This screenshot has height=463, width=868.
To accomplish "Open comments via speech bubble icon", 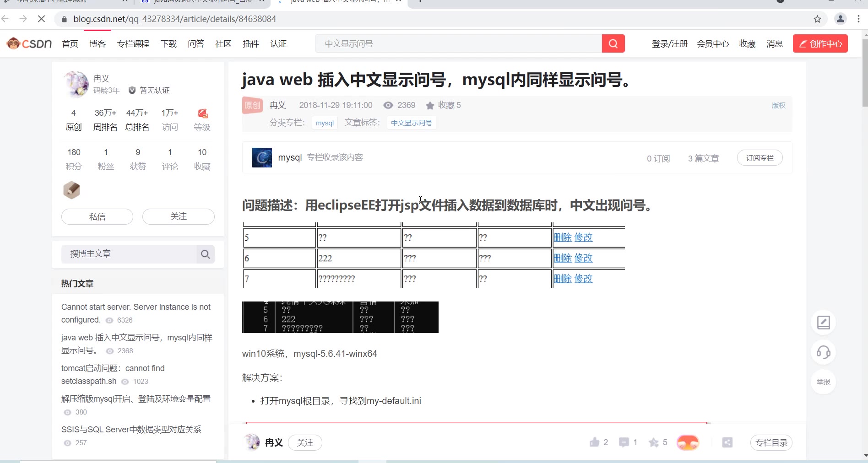I will (x=624, y=442).
